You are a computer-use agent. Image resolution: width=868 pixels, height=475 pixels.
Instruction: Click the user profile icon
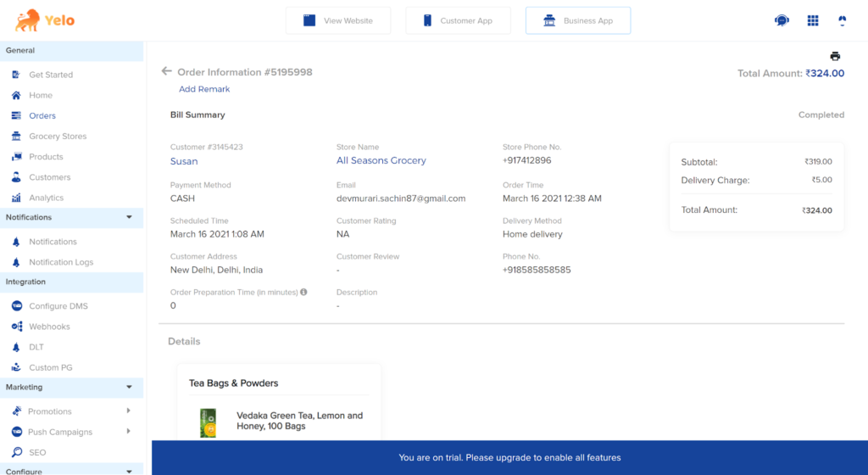click(x=842, y=20)
